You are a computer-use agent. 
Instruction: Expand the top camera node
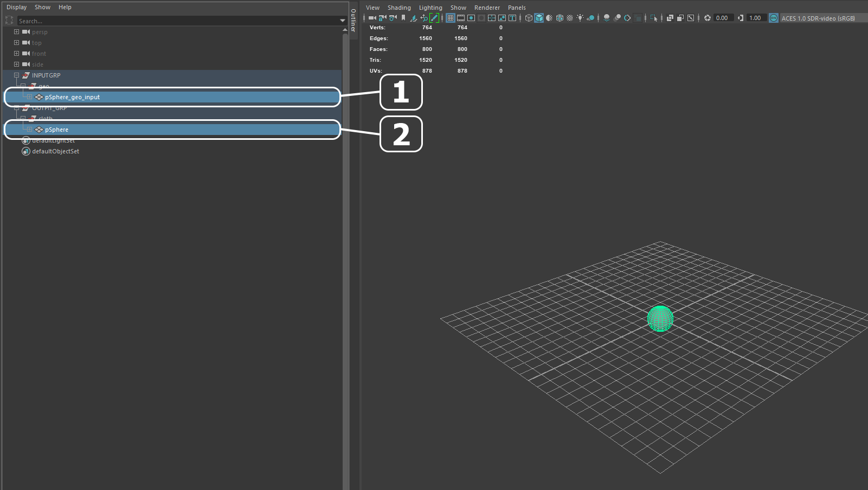coord(16,43)
